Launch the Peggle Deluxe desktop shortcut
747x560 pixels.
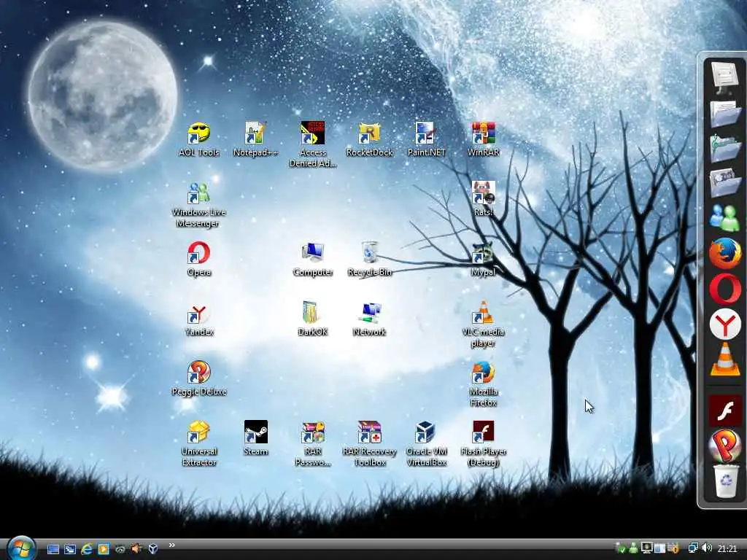point(198,378)
